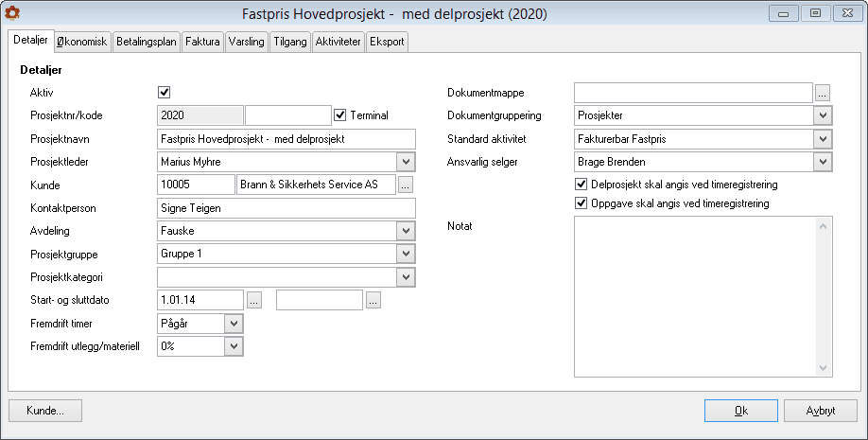
Task: Expand the Prosjektleder dropdown
Action: [406, 162]
